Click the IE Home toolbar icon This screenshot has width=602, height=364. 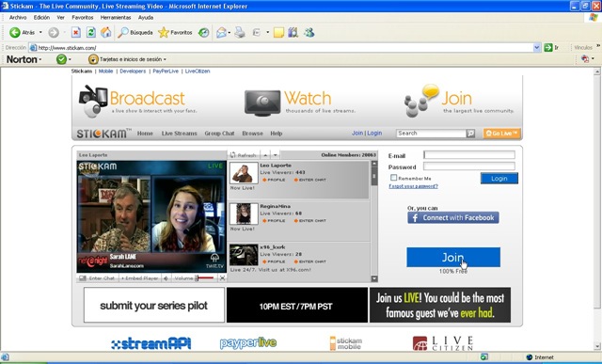[x=105, y=33]
